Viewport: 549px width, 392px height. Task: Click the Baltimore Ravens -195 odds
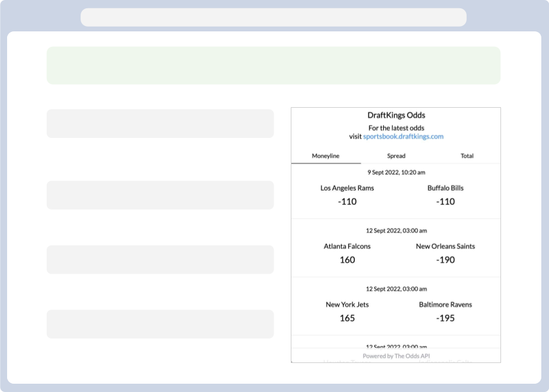(x=445, y=318)
